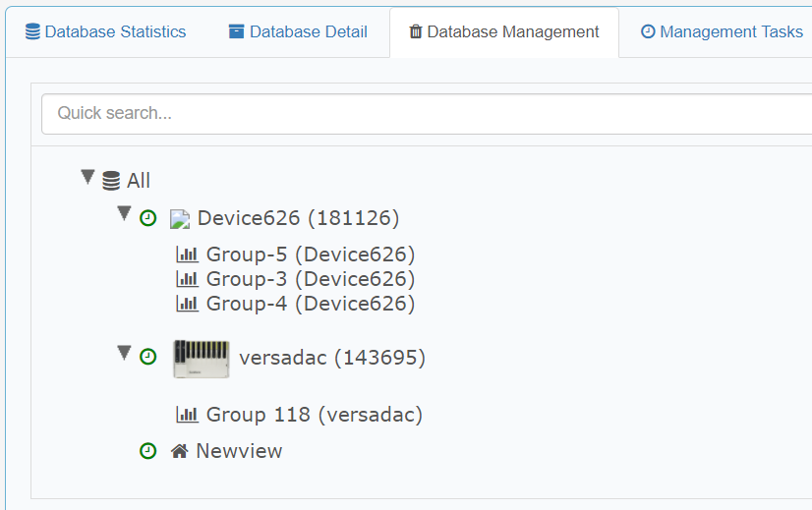Viewport: 812px width, 510px height.
Task: Collapse the Device626 tree node
Action: (x=124, y=213)
